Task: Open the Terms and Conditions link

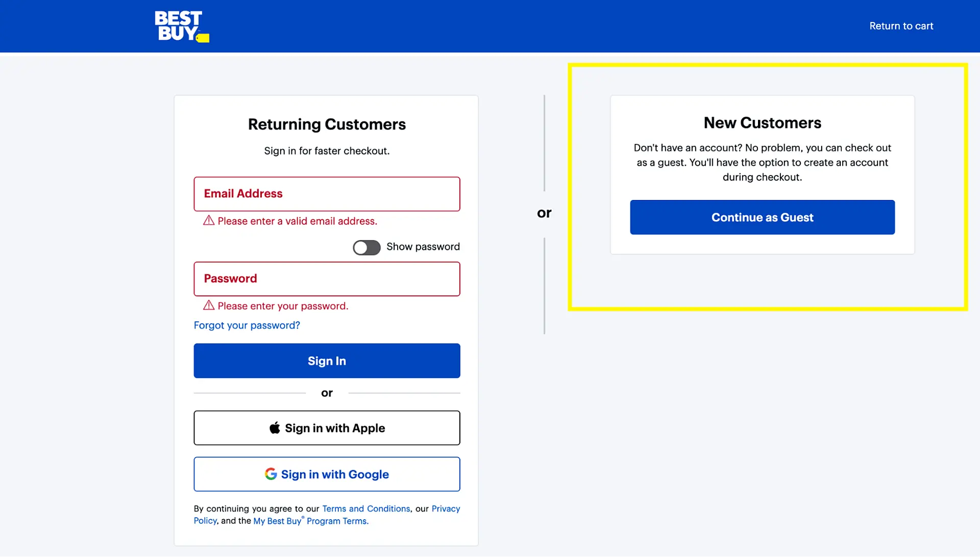Action: tap(366, 509)
